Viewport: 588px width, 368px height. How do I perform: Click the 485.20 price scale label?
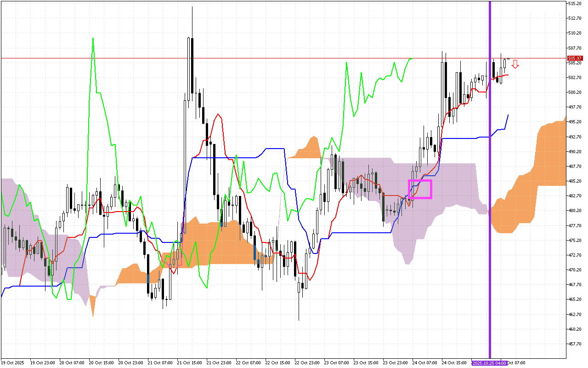[x=575, y=181]
